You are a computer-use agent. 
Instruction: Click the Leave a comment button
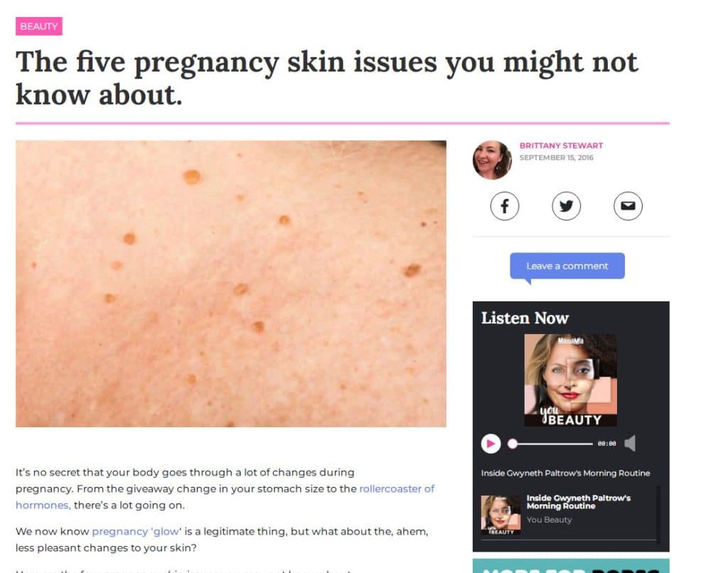(x=567, y=266)
